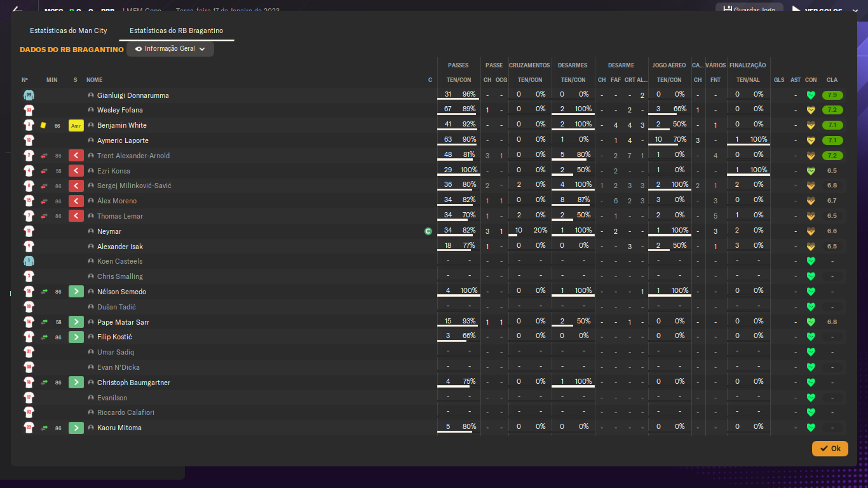The width and height of the screenshot is (868, 488).
Task: Click condition heart icon for Neymar
Action: 811,231
